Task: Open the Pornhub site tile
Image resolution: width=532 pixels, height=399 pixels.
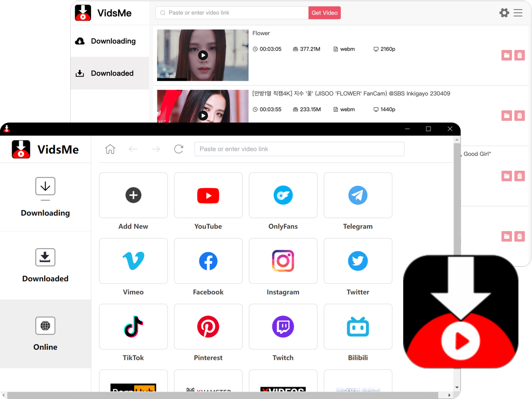Action: click(133, 381)
